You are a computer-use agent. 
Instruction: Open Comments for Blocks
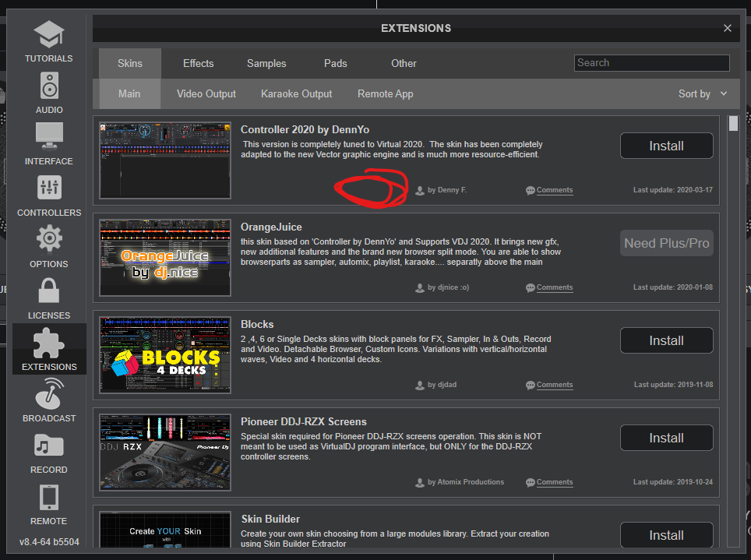[x=554, y=385]
